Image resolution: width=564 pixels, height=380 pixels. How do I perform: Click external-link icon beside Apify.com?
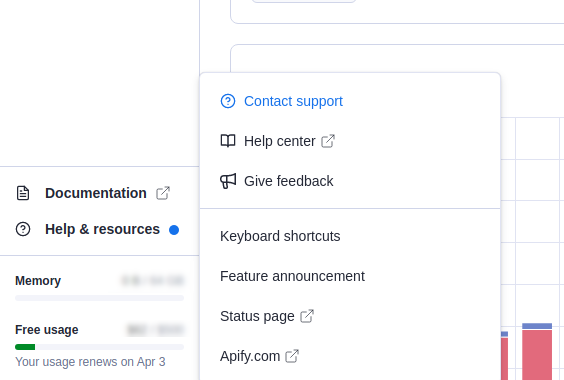292,356
